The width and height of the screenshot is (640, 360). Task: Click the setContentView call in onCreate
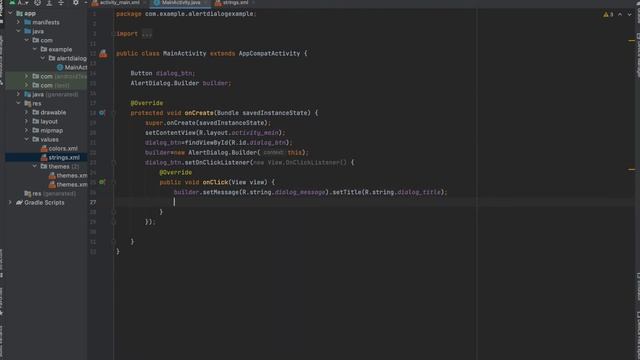click(170, 133)
